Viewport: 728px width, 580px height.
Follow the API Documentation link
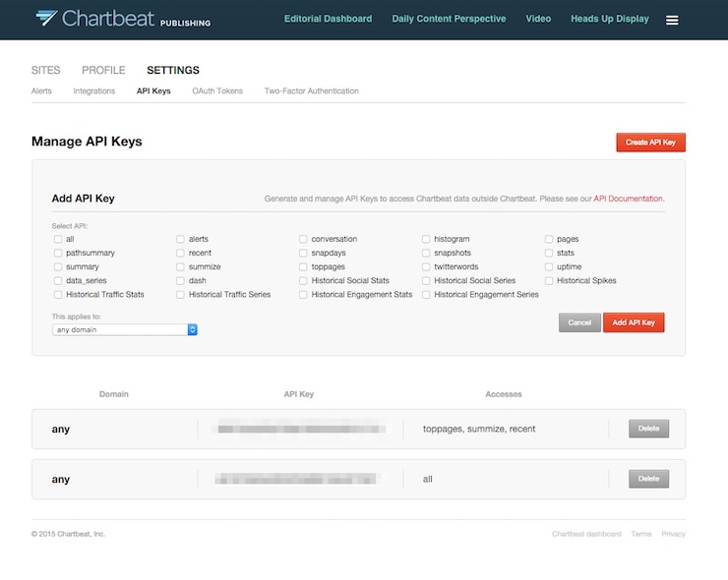coord(629,199)
